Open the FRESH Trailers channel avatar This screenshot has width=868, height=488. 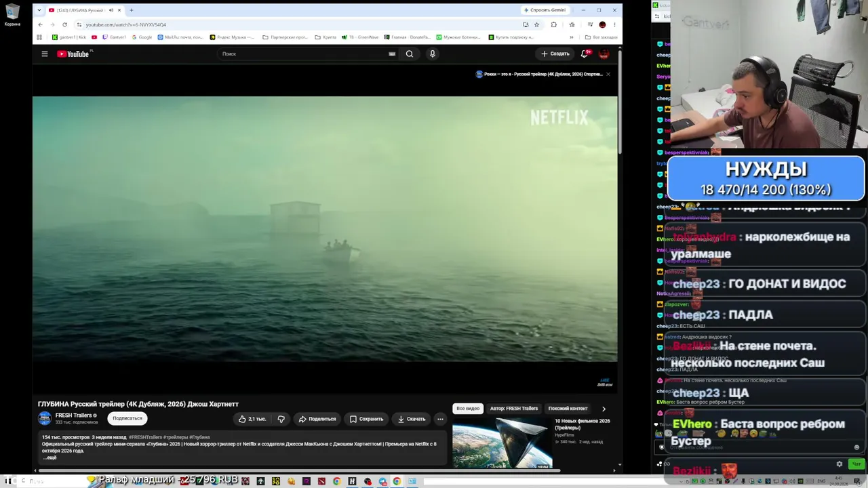point(45,419)
